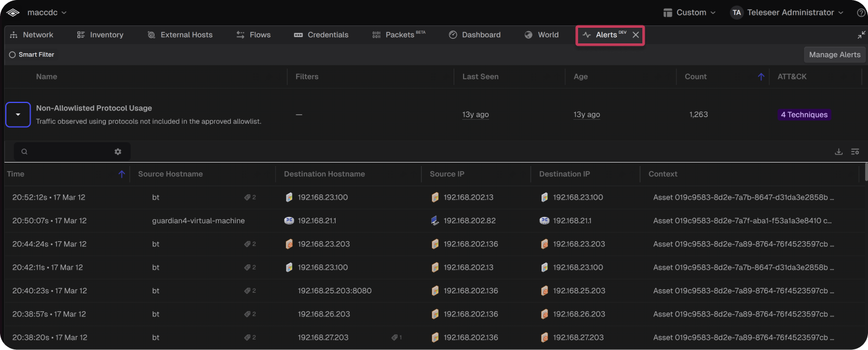Open search settings gear icon
The image size is (868, 350).
coord(118,152)
